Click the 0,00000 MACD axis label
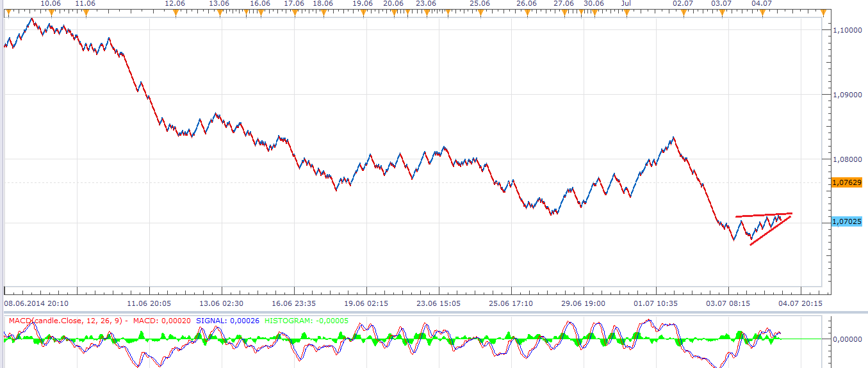Screen dimensions: 868x368 [x=848, y=339]
